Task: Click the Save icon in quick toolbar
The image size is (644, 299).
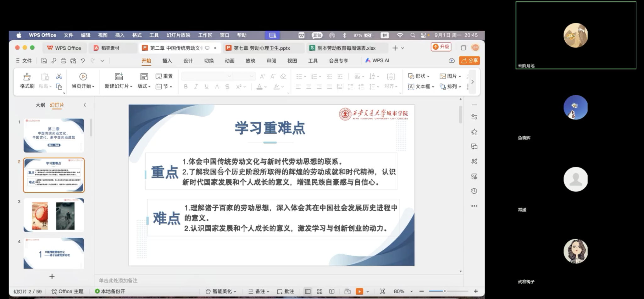Action: (x=44, y=61)
